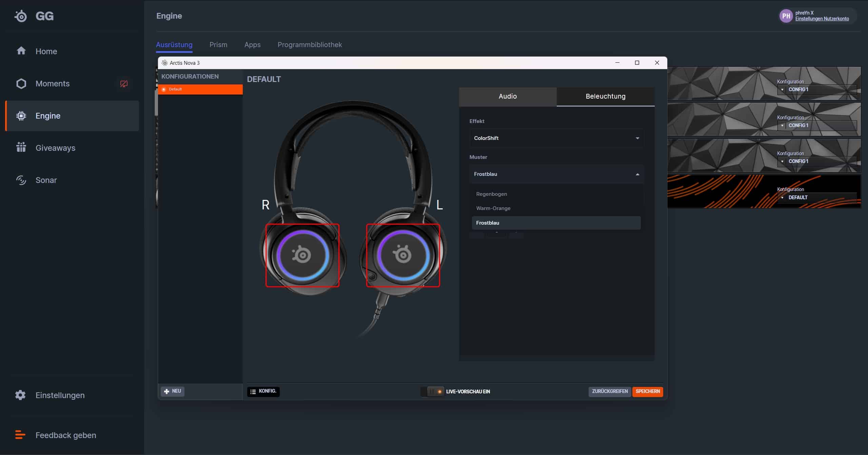This screenshot has width=868, height=455.
Task: Open the Prism tab
Action: (x=218, y=44)
